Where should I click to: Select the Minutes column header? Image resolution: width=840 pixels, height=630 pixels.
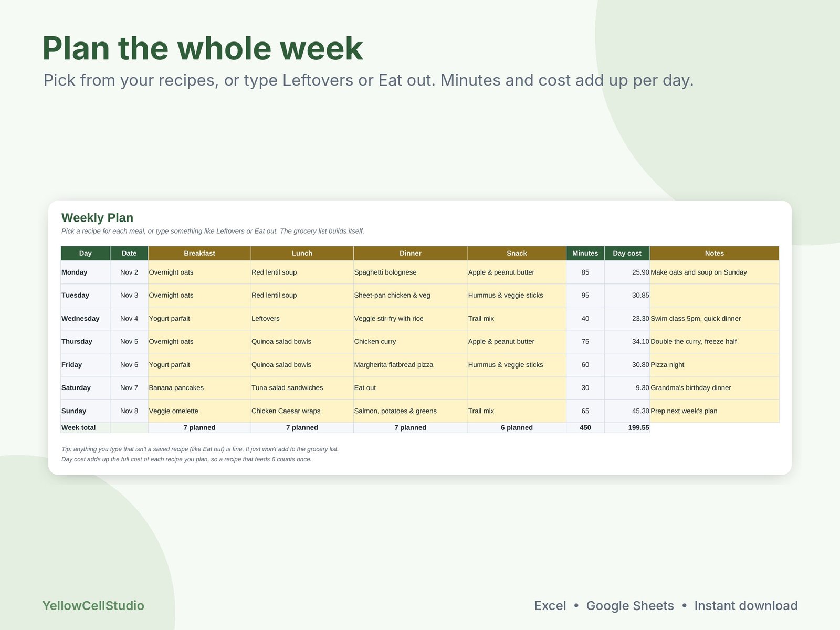coord(585,253)
